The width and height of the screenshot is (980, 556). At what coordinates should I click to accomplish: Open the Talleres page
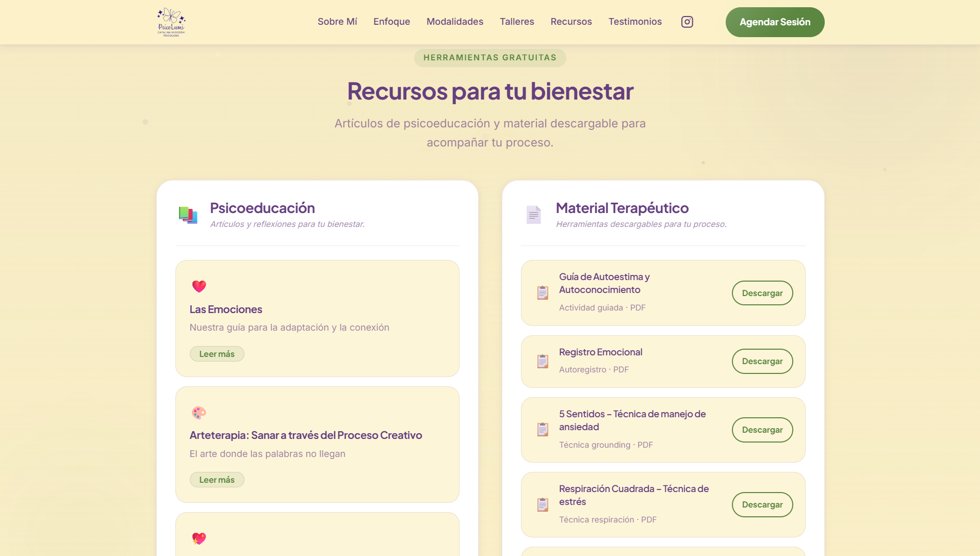[517, 22]
